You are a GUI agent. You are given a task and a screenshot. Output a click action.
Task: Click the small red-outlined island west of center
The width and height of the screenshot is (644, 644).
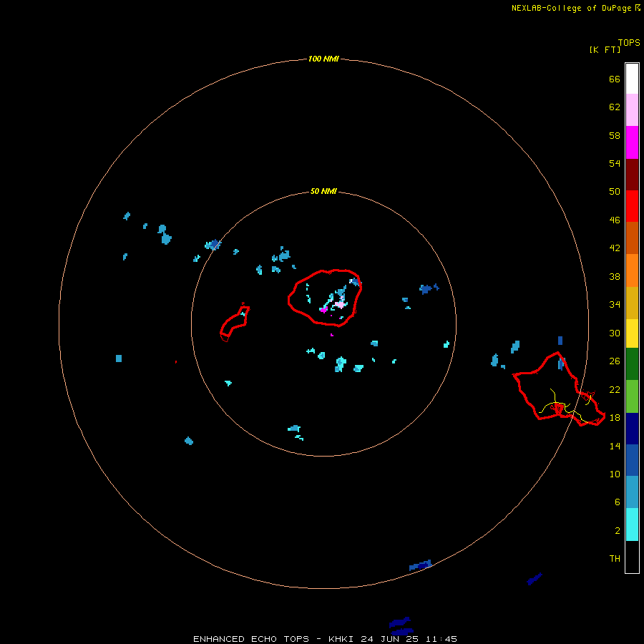235,323
